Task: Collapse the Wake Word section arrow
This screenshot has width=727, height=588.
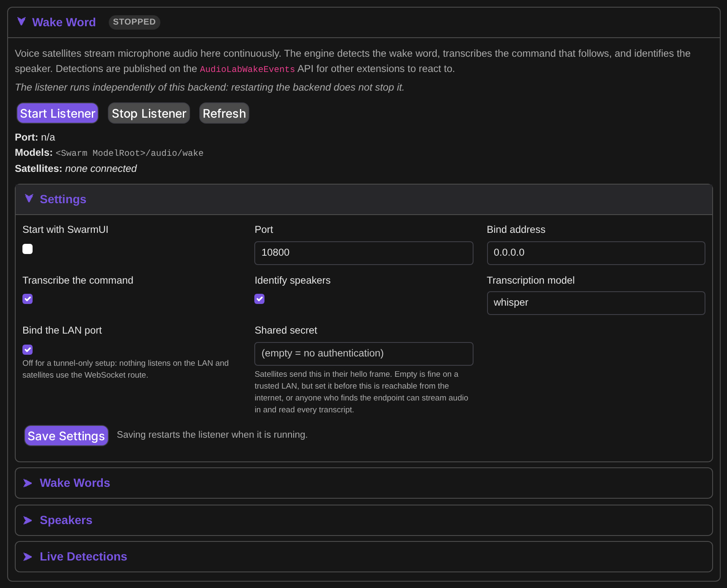Action: click(x=22, y=22)
